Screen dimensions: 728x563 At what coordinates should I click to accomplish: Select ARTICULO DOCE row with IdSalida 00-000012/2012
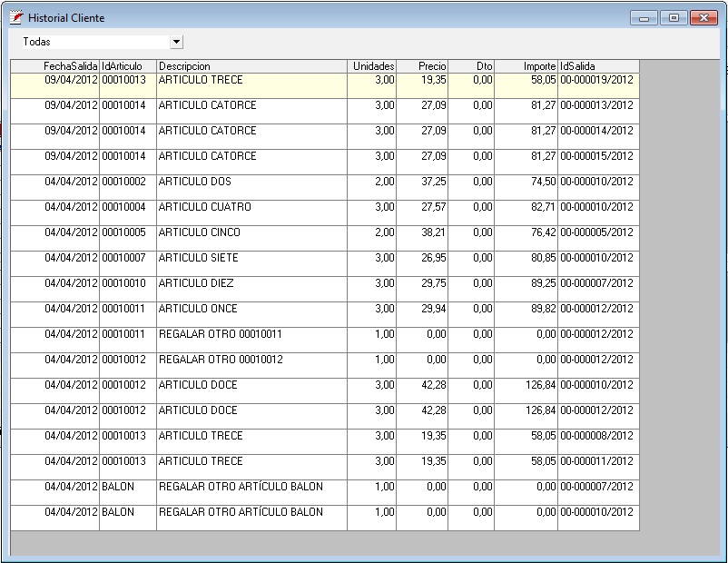point(325,416)
